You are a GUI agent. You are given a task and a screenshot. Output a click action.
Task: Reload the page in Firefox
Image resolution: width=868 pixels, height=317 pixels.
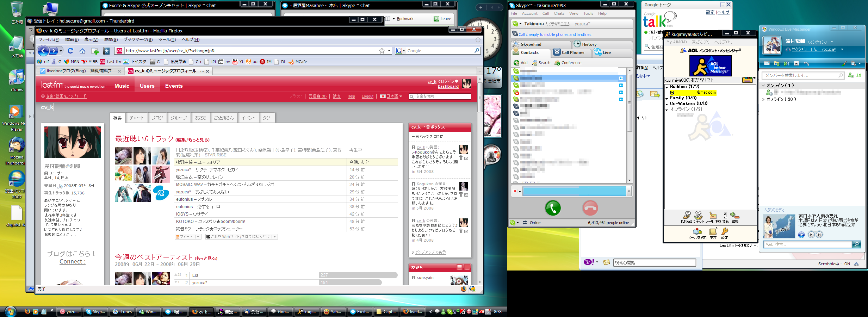[x=70, y=51]
